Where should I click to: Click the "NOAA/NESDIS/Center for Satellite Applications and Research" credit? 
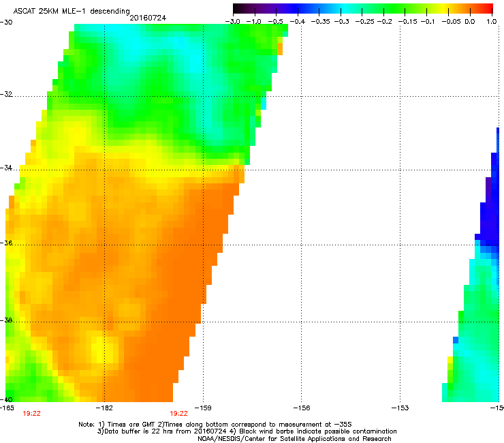click(x=294, y=439)
